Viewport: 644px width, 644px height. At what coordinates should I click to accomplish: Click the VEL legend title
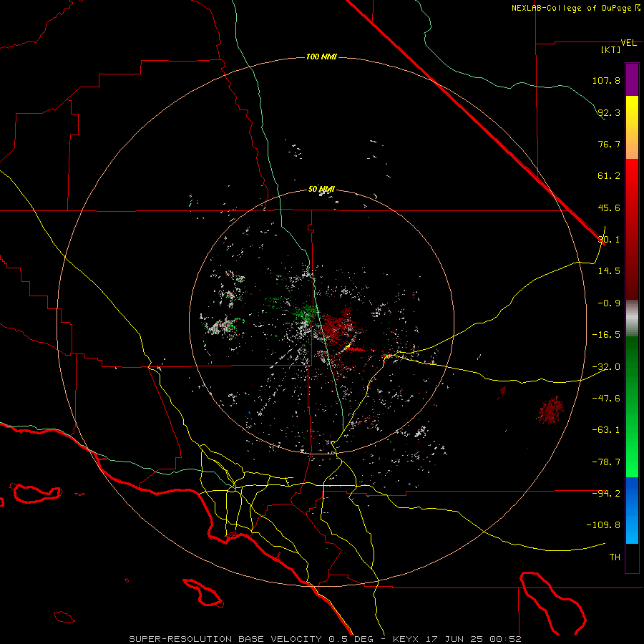[x=628, y=43]
